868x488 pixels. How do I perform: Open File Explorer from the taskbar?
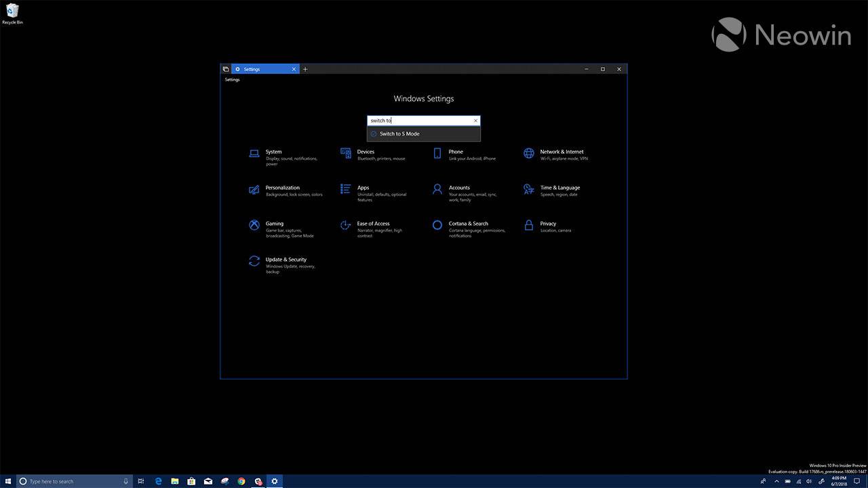[175, 481]
